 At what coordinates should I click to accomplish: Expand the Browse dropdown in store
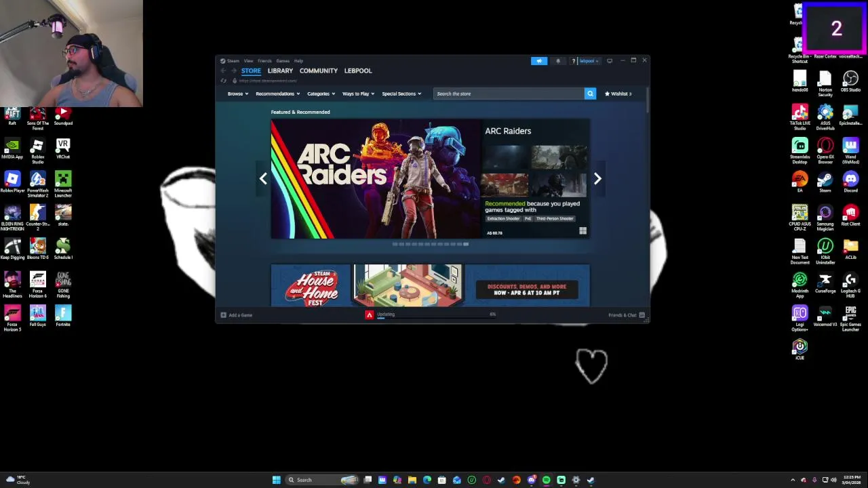[238, 94]
